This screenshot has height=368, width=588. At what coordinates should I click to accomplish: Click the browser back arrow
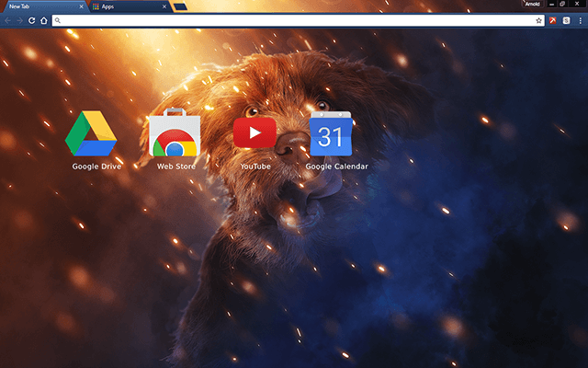8,20
